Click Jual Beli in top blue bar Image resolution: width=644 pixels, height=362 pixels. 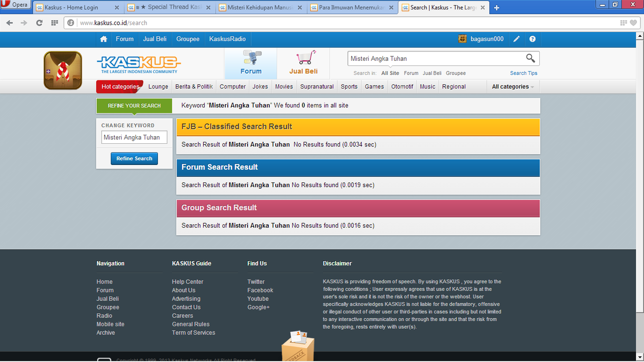[155, 39]
